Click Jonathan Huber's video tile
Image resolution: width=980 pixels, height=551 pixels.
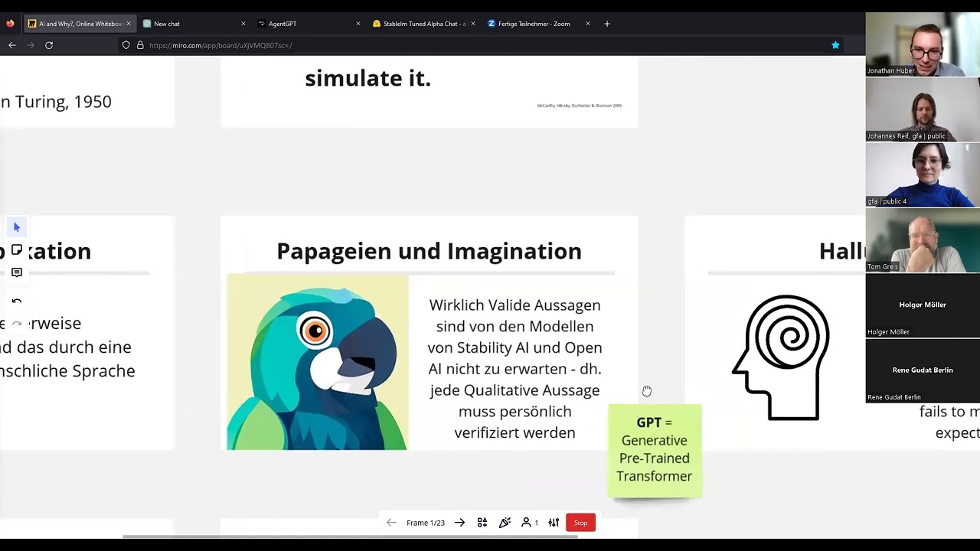(x=923, y=44)
